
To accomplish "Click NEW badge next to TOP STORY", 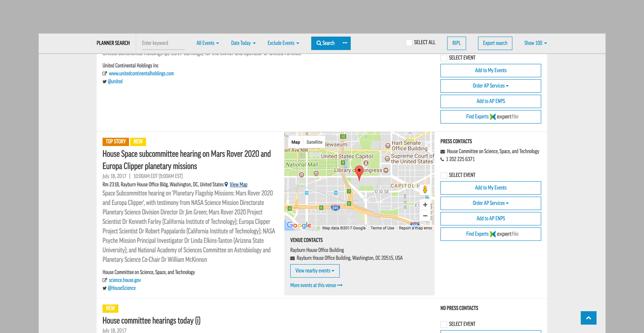I will [x=138, y=142].
